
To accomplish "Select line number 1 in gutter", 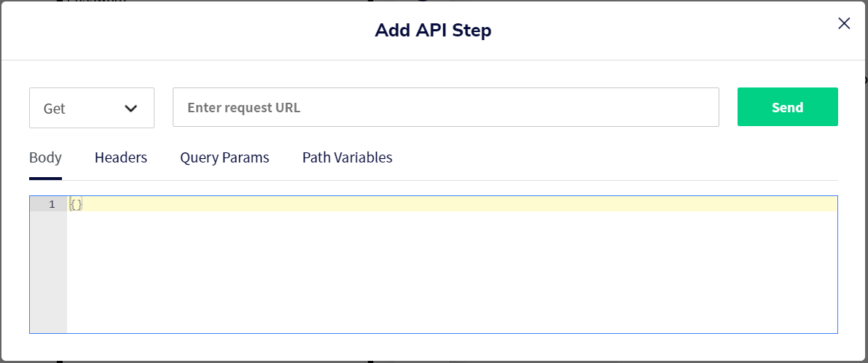I will tap(52, 204).
